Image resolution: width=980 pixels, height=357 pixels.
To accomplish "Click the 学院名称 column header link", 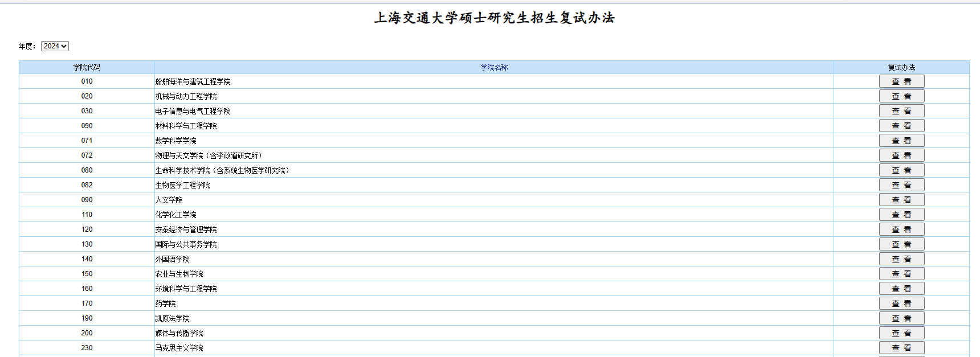I will (494, 67).
